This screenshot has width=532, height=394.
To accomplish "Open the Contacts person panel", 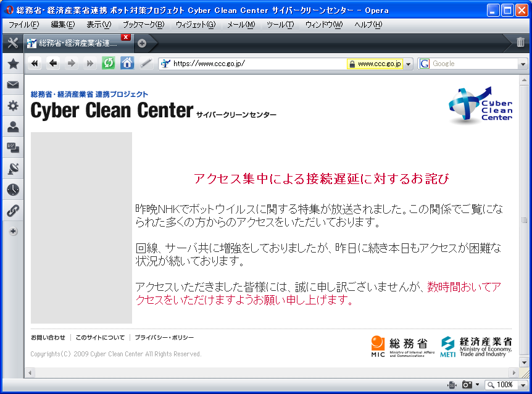I will (x=13, y=127).
